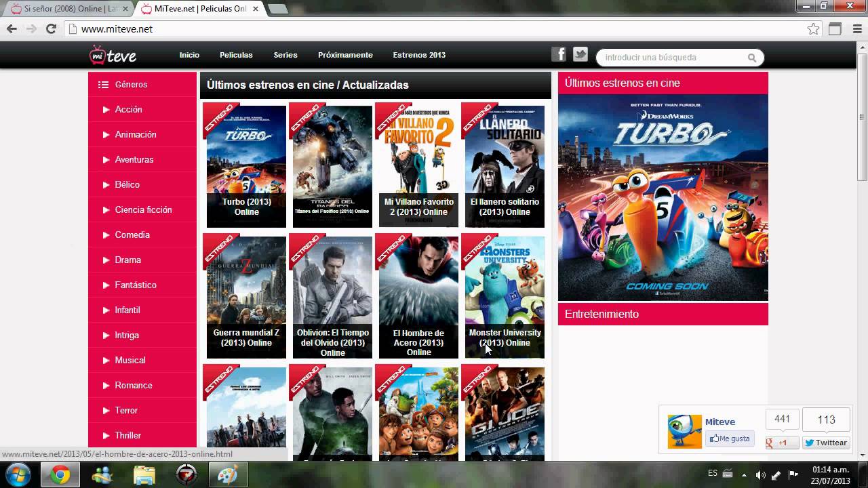Open the Estrenos 2013 menu item
The image size is (868, 488).
click(419, 55)
